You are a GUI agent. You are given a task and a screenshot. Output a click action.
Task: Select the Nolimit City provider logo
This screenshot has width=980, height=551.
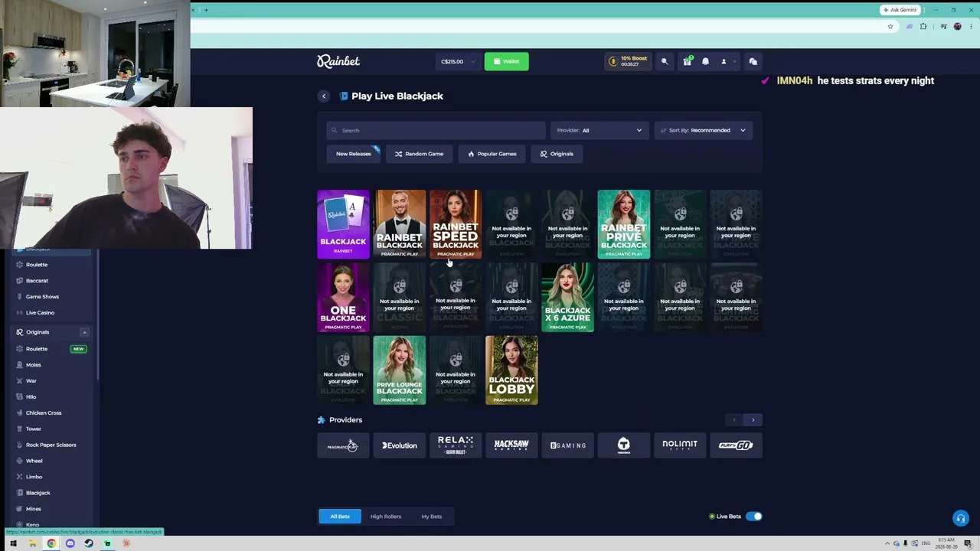680,445
